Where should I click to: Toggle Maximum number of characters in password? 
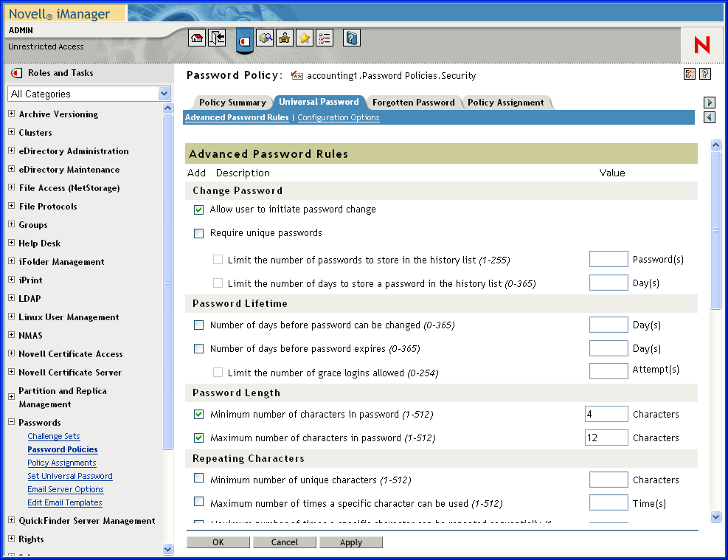point(198,438)
